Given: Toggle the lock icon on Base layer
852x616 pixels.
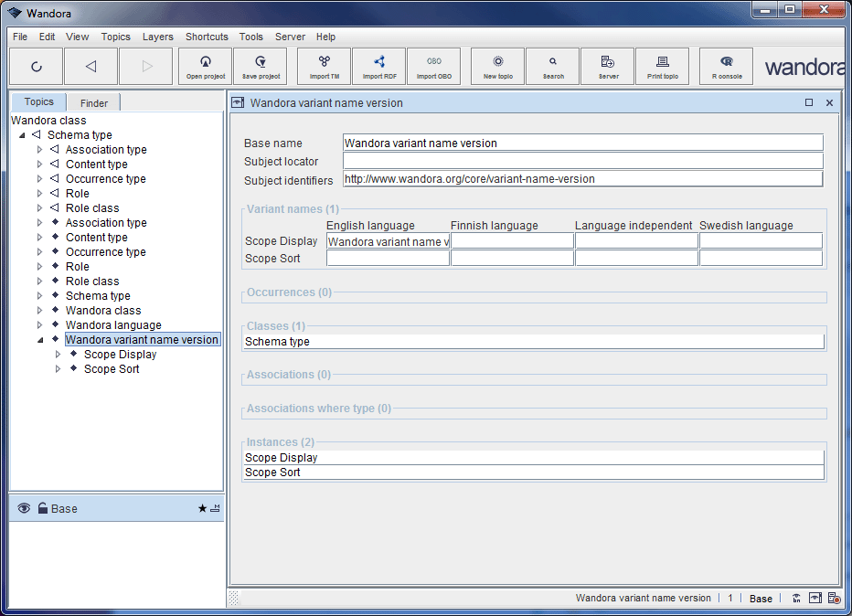Looking at the screenshot, I should point(42,508).
